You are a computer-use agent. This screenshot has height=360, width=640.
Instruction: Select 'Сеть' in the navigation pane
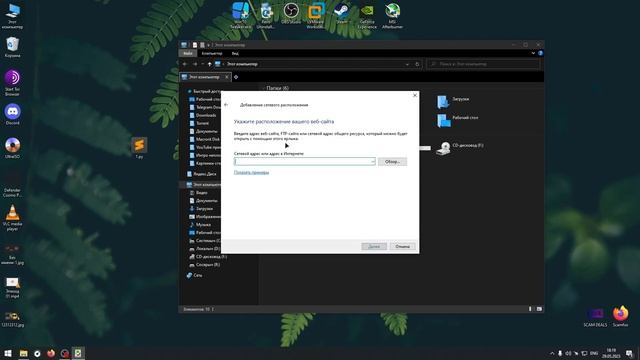(x=195, y=275)
